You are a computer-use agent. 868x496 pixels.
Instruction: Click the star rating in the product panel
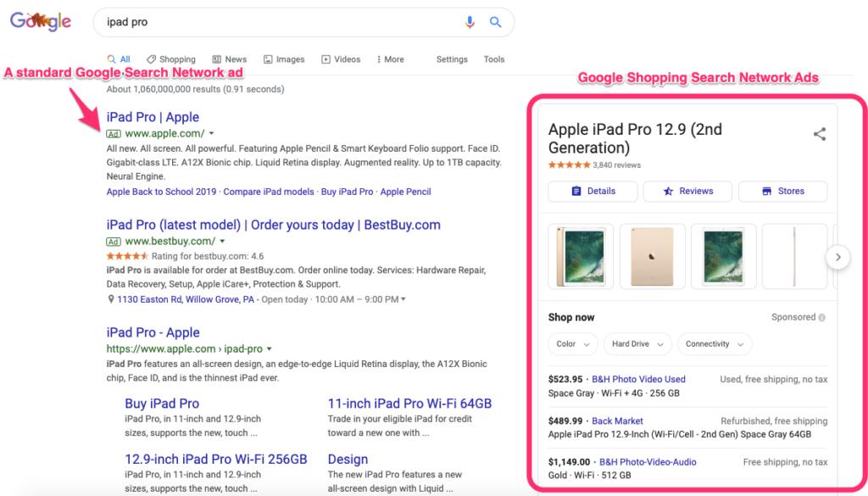point(569,165)
